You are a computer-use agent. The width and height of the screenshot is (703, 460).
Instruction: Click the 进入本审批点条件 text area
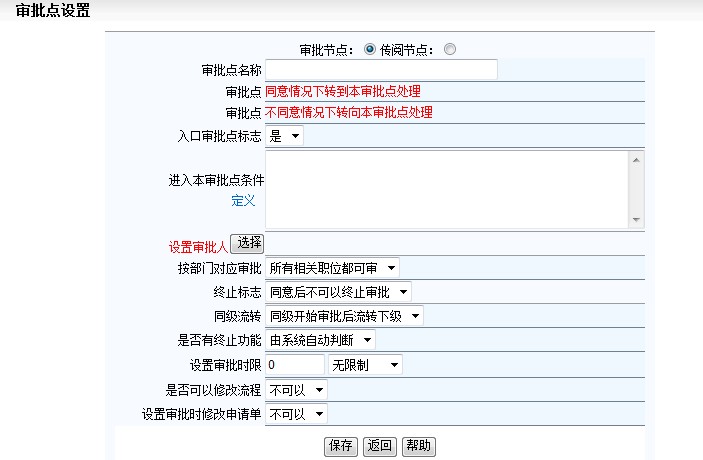click(x=446, y=189)
